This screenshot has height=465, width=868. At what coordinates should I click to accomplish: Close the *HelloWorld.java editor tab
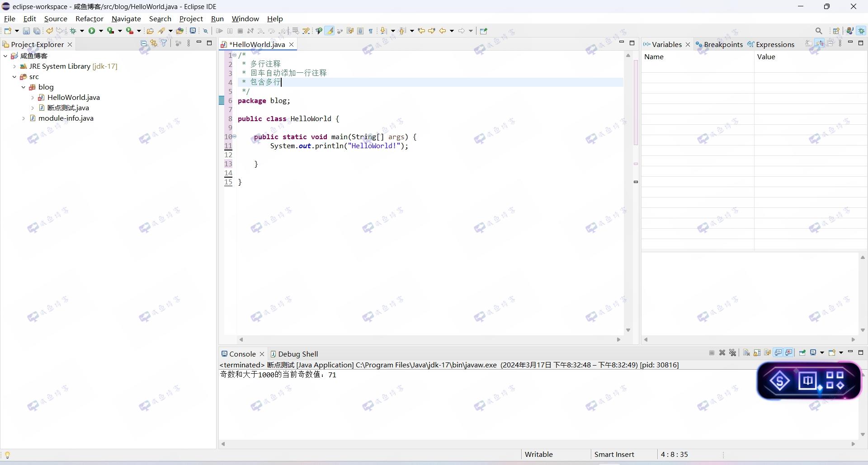click(292, 44)
